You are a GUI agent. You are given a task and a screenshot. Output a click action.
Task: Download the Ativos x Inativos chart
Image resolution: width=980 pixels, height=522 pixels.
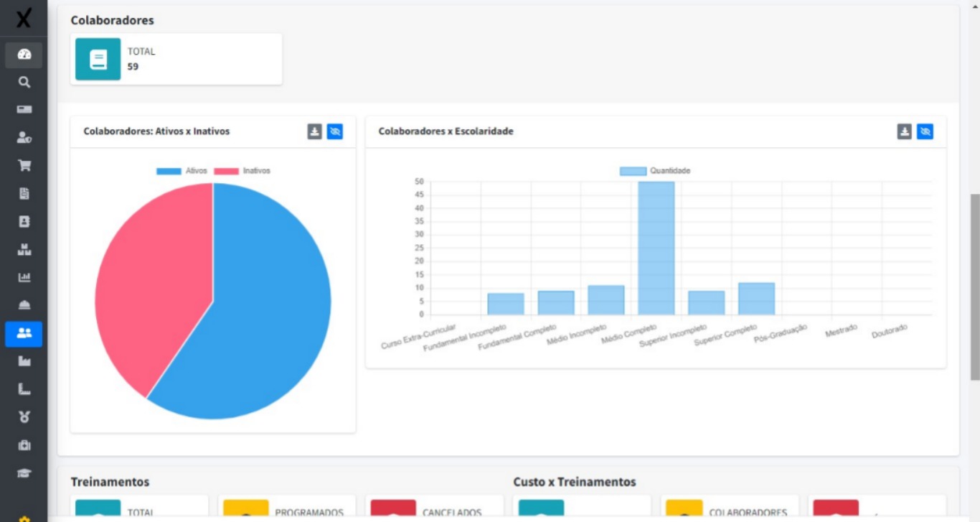pos(315,131)
